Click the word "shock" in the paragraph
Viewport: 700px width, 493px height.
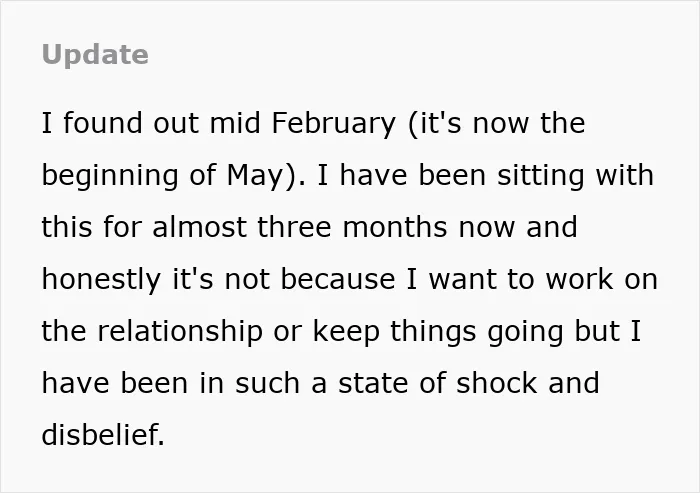pyautogui.click(x=497, y=383)
